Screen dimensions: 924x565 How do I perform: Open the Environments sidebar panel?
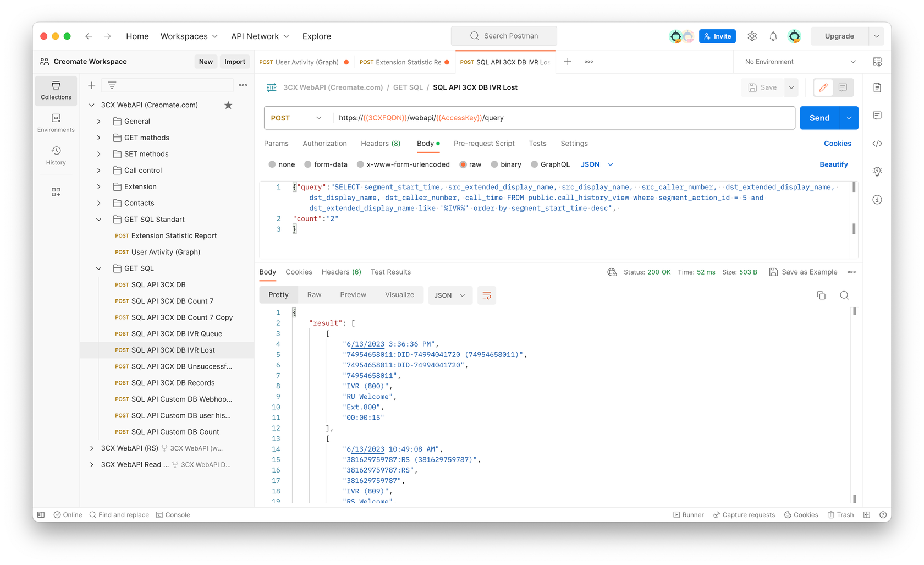[56, 122]
